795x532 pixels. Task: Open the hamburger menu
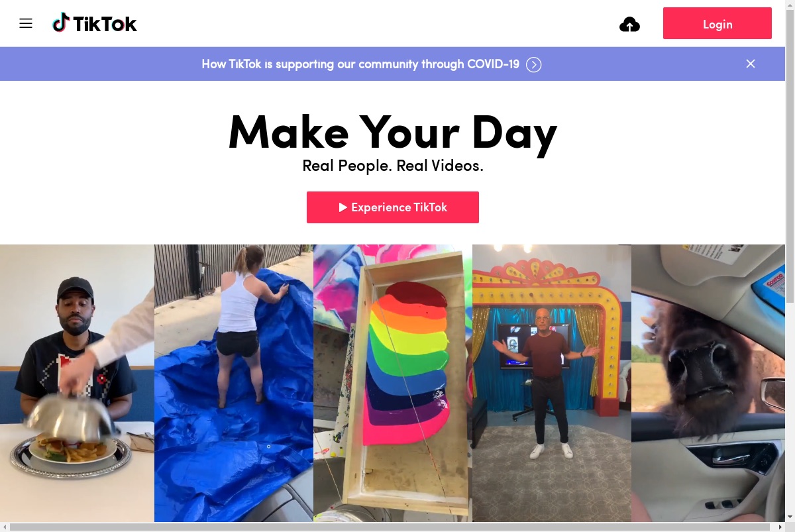pyautogui.click(x=26, y=24)
